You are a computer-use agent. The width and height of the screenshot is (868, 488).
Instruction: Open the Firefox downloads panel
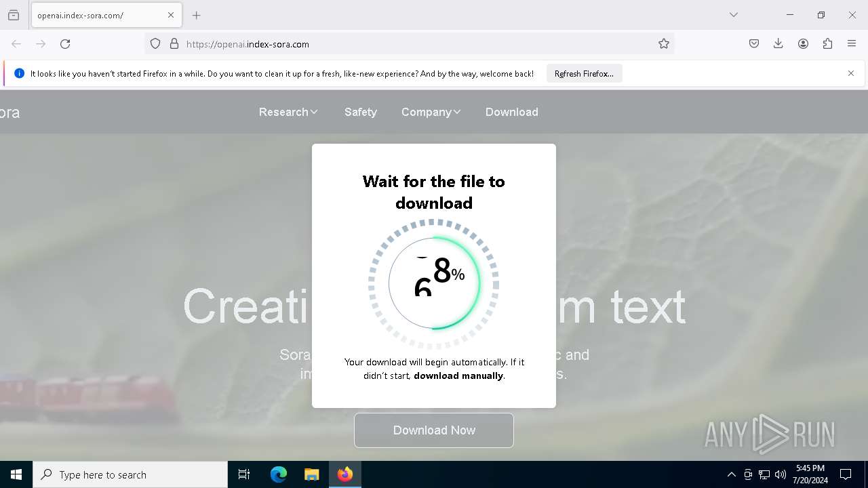[x=778, y=44]
